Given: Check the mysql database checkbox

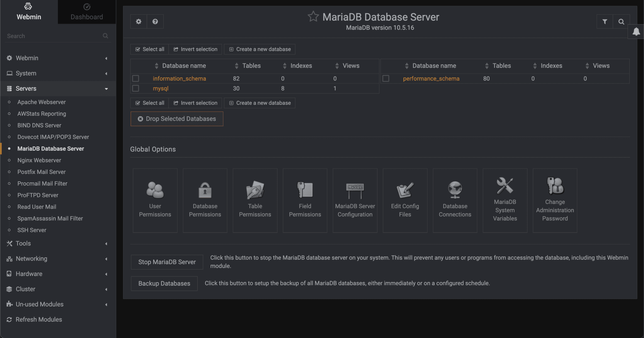Looking at the screenshot, I should tap(136, 88).
